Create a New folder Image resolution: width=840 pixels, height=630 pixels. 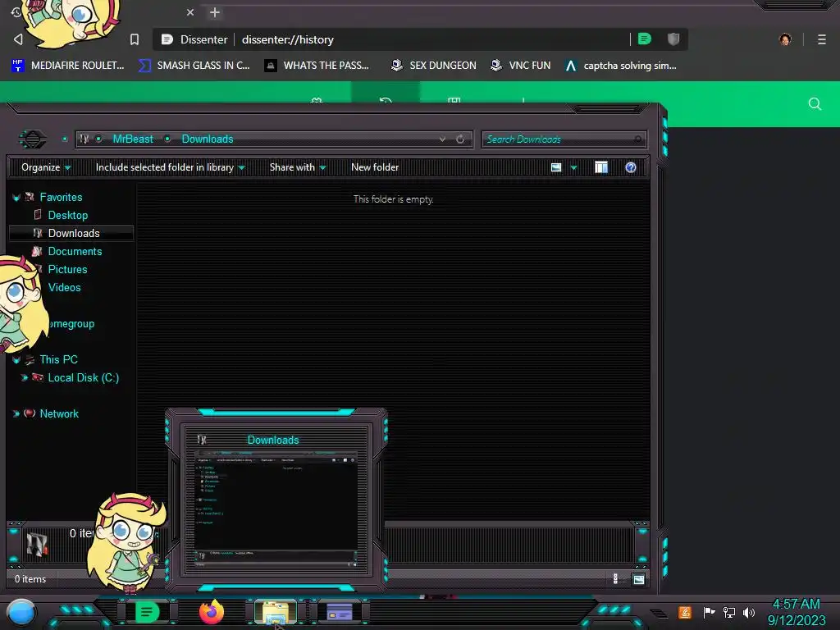tap(375, 167)
